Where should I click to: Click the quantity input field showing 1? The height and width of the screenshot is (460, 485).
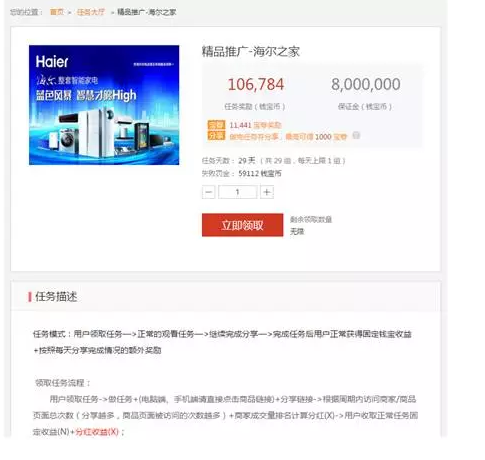click(x=237, y=192)
